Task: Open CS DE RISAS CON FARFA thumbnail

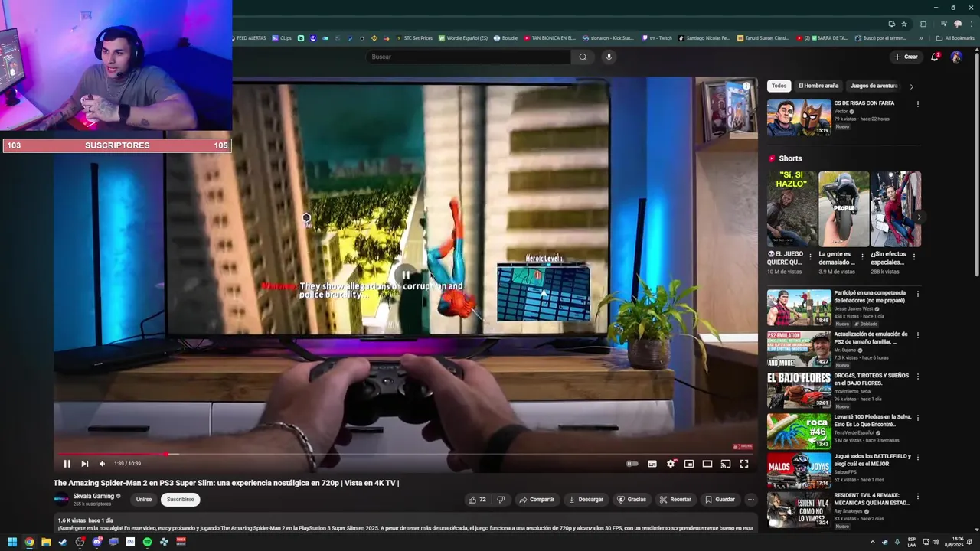Action: (x=799, y=117)
